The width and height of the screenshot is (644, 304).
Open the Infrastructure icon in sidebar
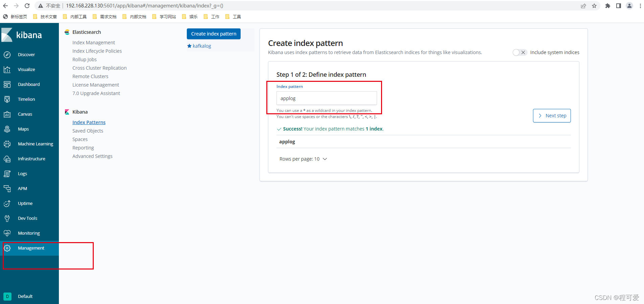pos(7,159)
